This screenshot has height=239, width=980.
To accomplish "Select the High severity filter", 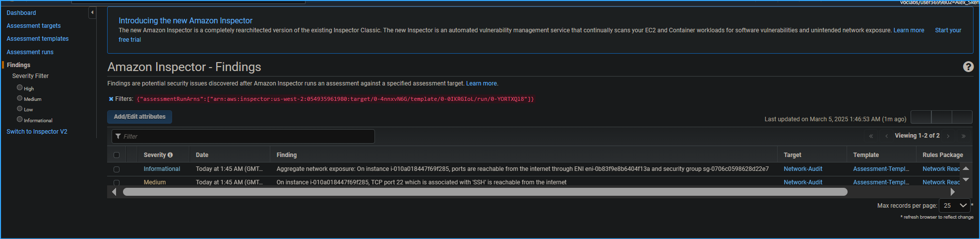I will (x=20, y=87).
